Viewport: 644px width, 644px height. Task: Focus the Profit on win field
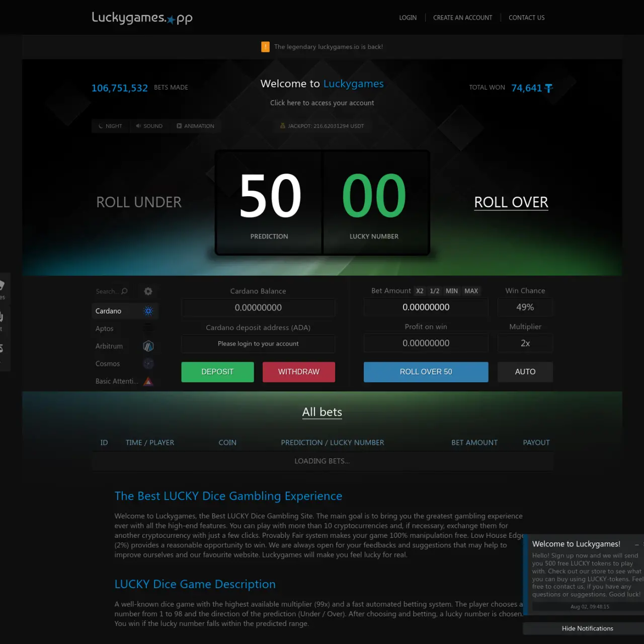click(426, 343)
